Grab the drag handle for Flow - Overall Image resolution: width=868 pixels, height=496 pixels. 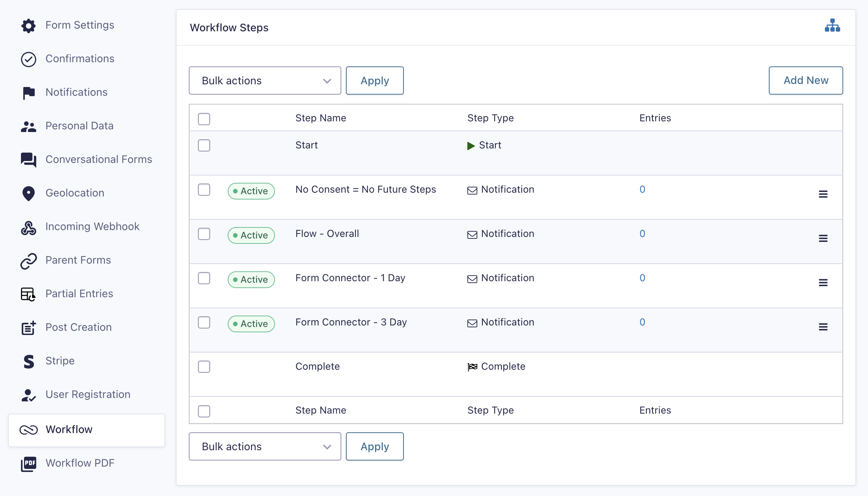pyautogui.click(x=823, y=238)
